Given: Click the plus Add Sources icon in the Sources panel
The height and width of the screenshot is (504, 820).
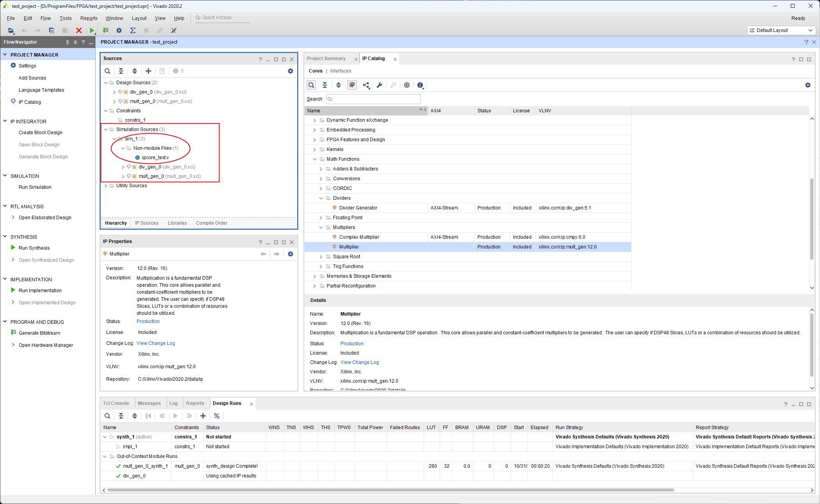Looking at the screenshot, I should [148, 71].
